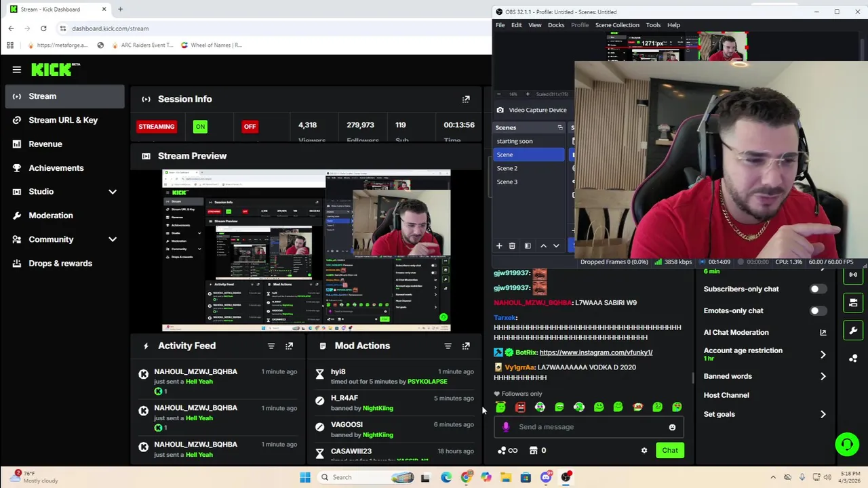Go to Stream URL & Key

tap(64, 120)
